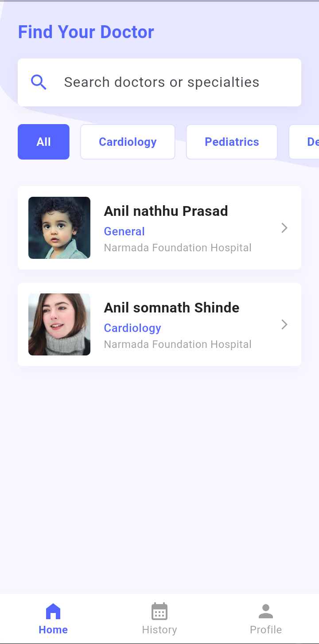Image resolution: width=319 pixels, height=644 pixels.
Task: Click Cardiology specialty under Anil somnath Shinde
Action: (132, 328)
